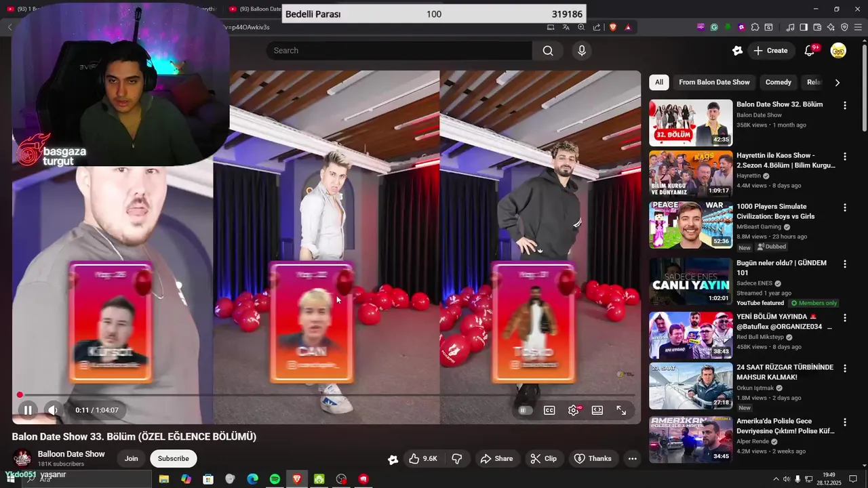Open Balon Date Show 32. Bölüm thumbnail
This screenshot has height=488, width=868.
pos(691,123)
